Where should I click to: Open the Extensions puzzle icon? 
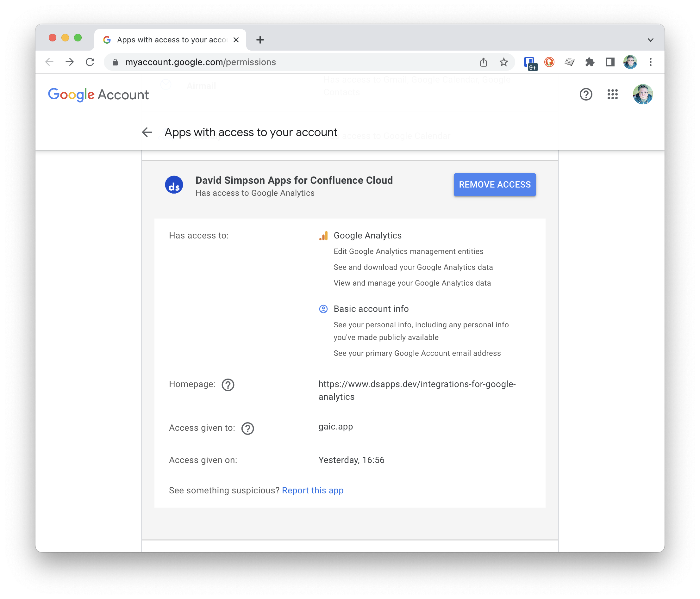coord(590,62)
